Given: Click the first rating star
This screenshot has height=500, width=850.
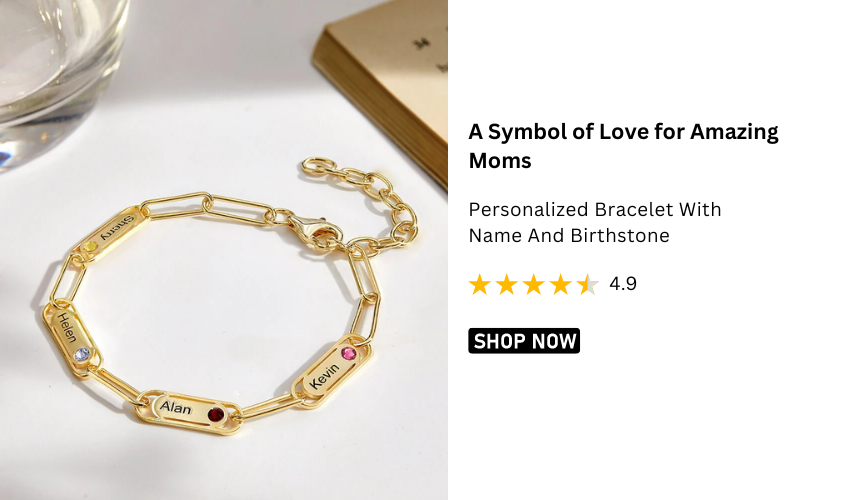Looking at the screenshot, I should click(479, 284).
